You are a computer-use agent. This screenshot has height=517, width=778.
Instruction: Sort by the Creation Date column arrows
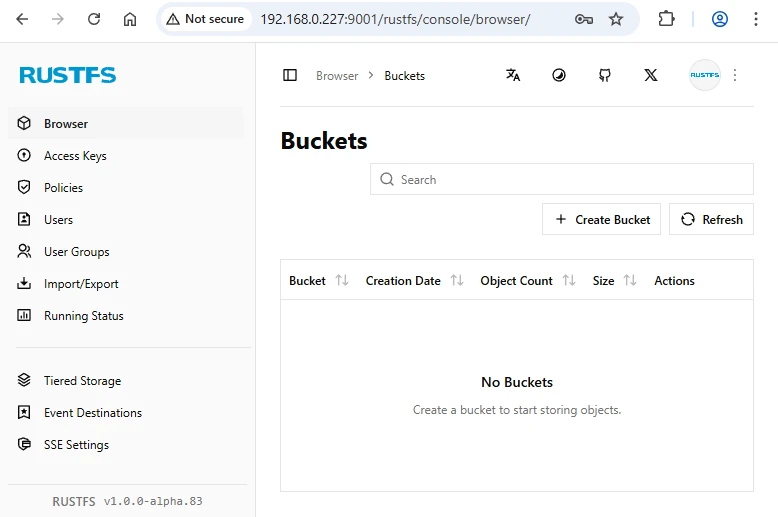[457, 280]
